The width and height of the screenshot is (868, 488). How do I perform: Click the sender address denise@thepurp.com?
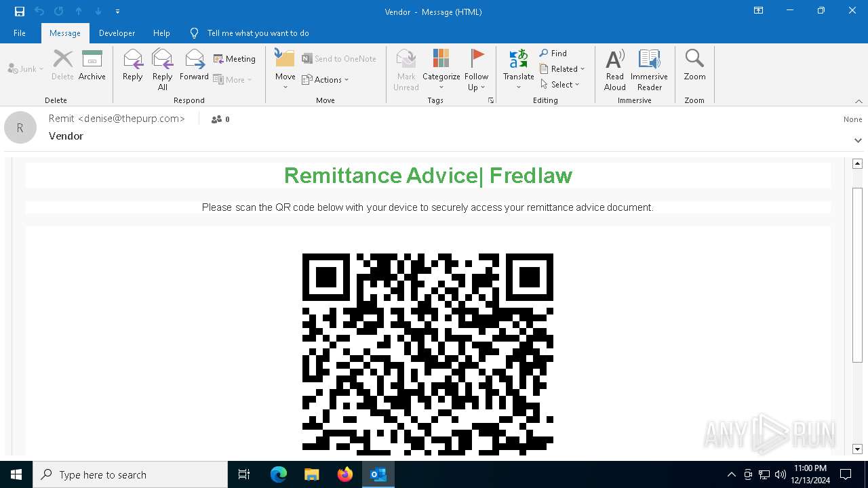(x=132, y=119)
